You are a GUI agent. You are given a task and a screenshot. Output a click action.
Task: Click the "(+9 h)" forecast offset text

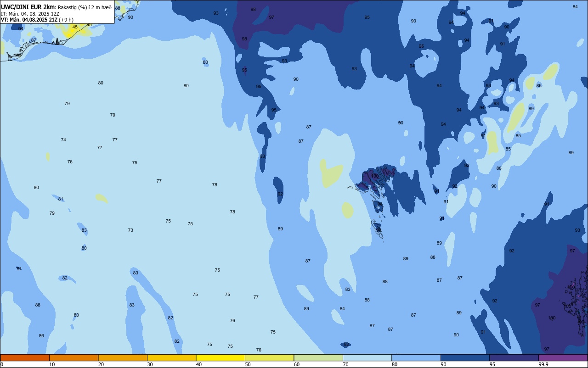coord(66,20)
